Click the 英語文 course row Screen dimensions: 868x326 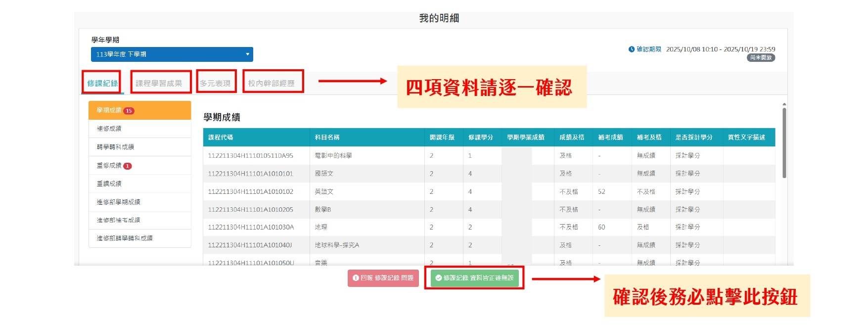pyautogui.click(x=324, y=191)
